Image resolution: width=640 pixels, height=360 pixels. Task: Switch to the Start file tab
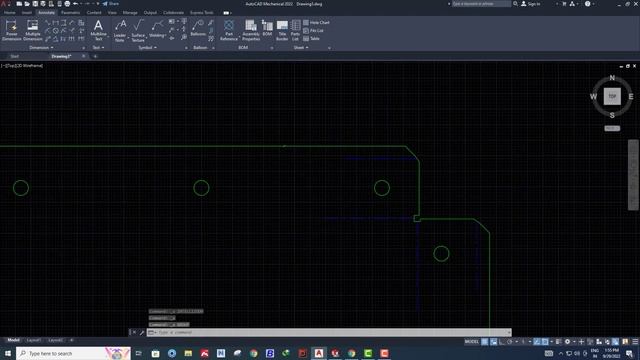[15, 56]
